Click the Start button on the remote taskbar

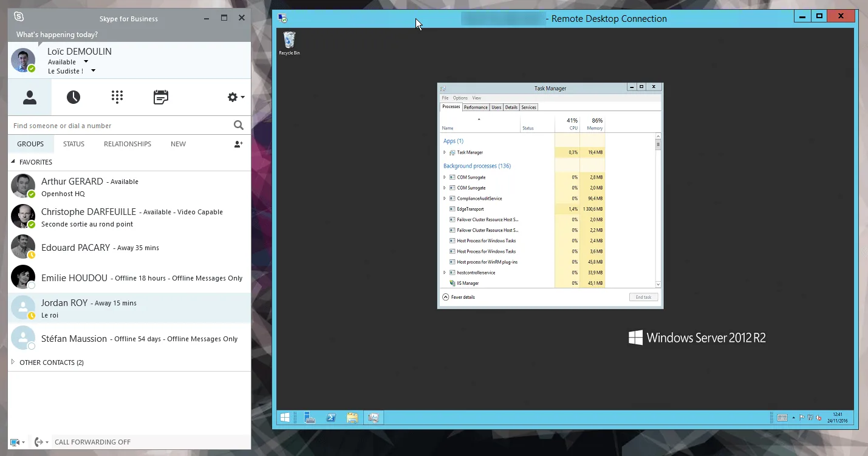click(284, 417)
